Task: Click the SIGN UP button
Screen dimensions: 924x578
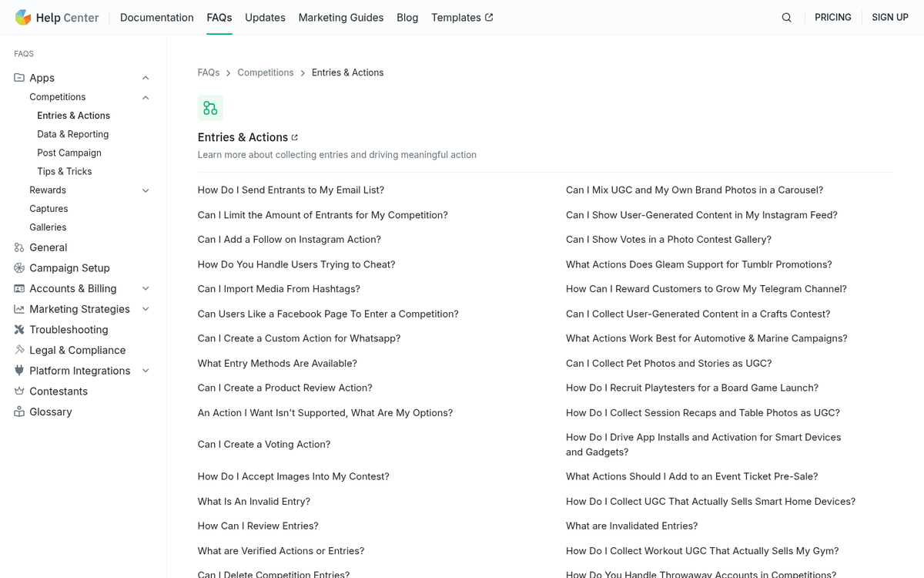Action: click(889, 18)
